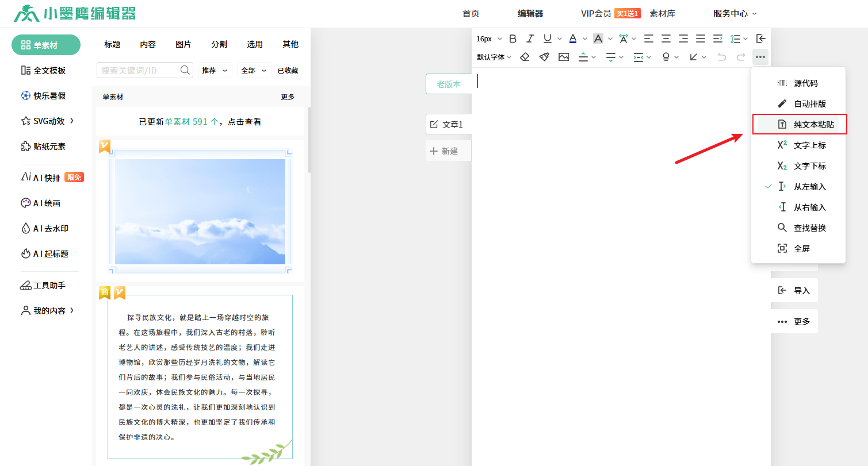Switch to the 标题 materials tab

[x=112, y=44]
